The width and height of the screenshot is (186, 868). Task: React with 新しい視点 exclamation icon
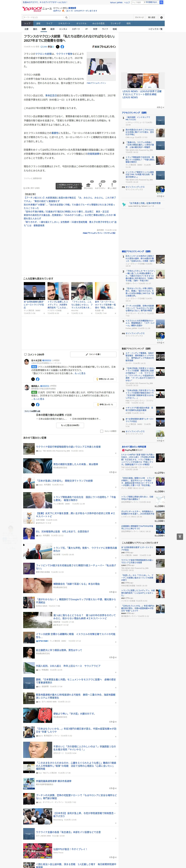(112, 185)
